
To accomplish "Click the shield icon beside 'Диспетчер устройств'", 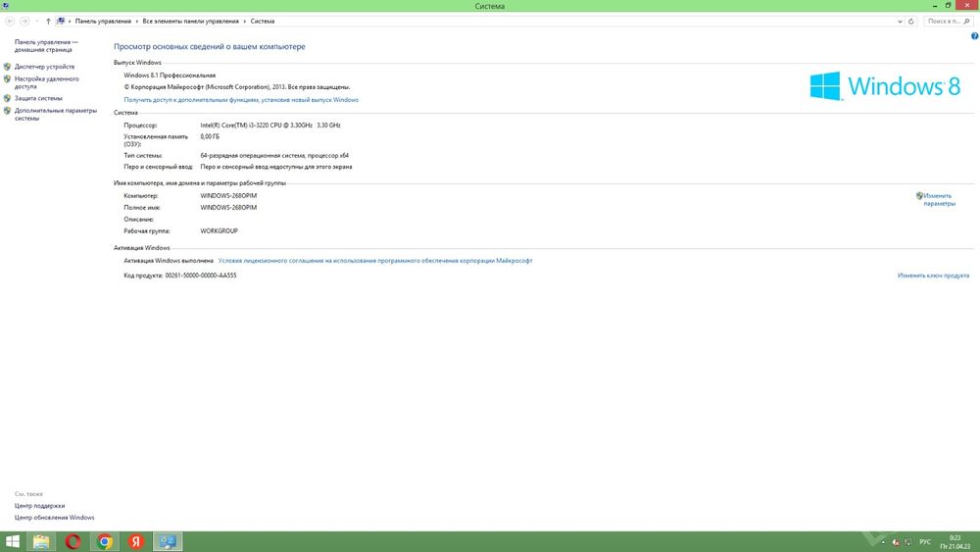I will (x=7, y=67).
